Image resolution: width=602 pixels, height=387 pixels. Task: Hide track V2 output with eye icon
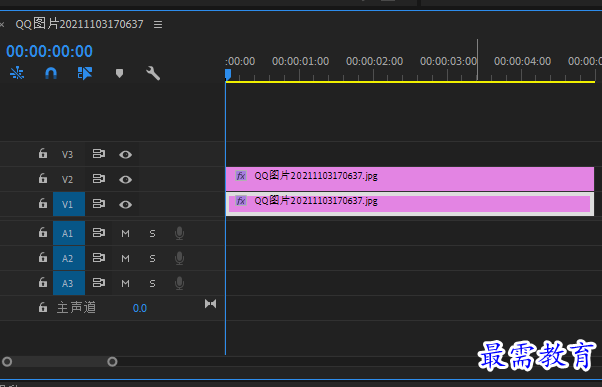coord(125,179)
